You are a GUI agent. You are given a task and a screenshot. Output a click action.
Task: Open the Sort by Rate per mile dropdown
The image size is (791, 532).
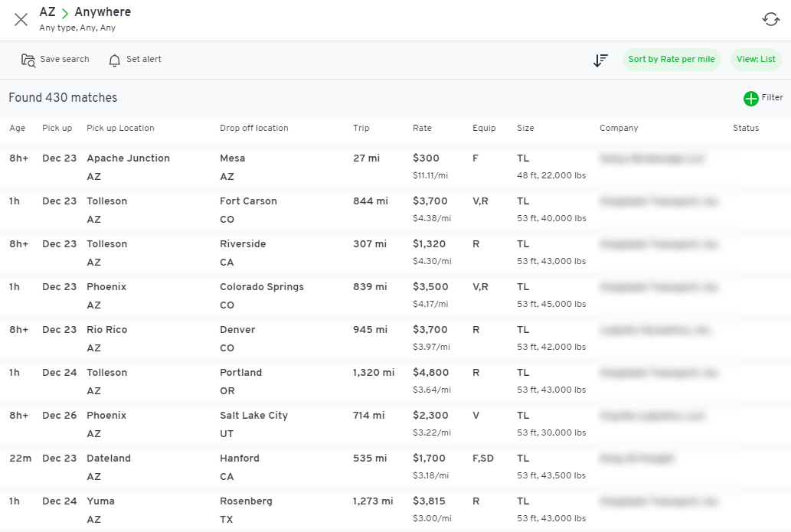672,60
